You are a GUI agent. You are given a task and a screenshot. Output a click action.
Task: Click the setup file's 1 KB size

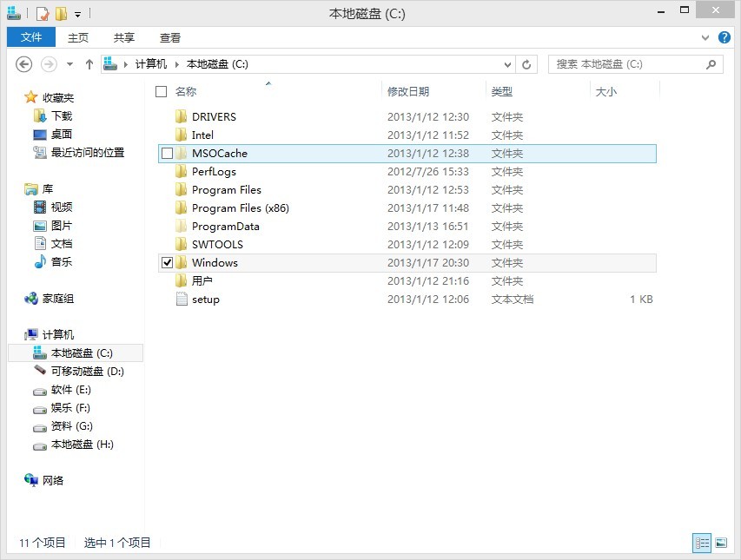click(641, 300)
